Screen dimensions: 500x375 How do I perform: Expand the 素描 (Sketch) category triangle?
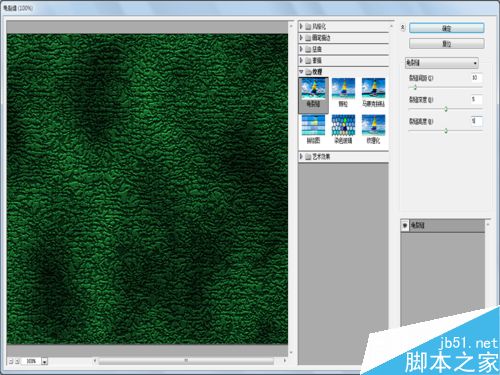pos(301,60)
